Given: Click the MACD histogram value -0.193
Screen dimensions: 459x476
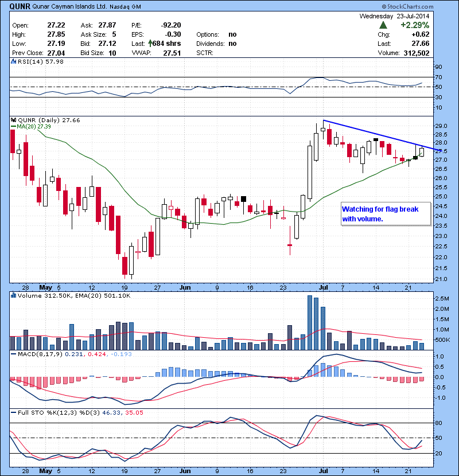Looking at the screenshot, I should click(x=121, y=354).
